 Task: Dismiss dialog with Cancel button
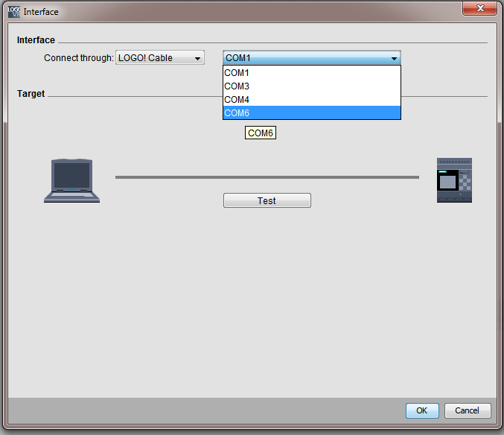tap(468, 410)
